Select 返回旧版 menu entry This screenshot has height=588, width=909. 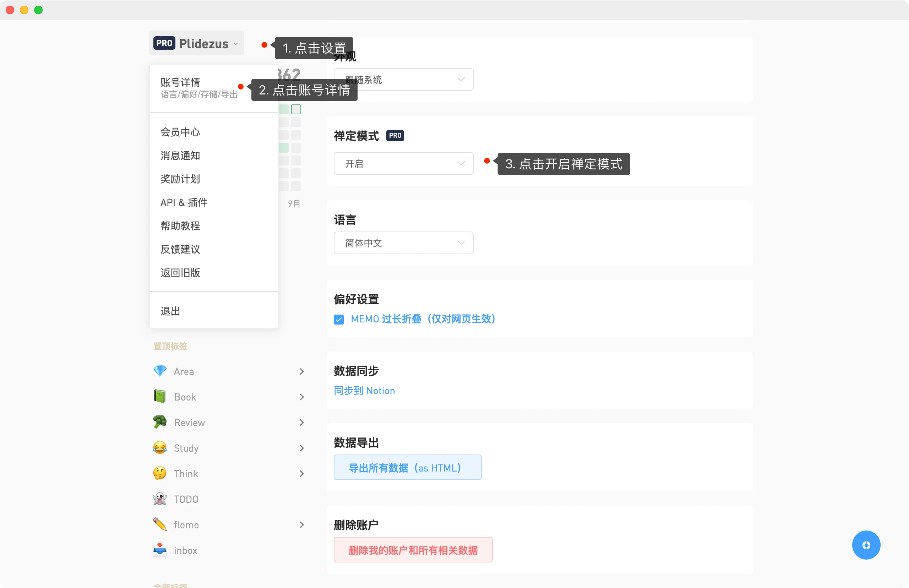180,273
